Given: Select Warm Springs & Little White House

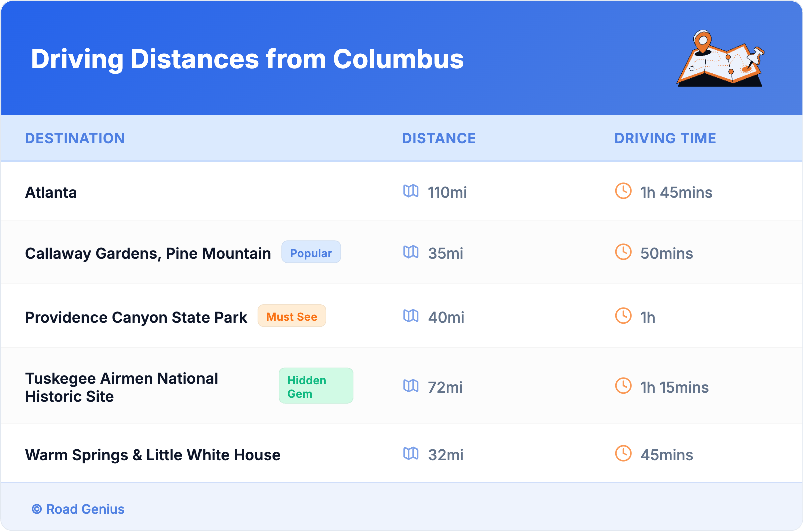Looking at the screenshot, I should click(153, 455).
